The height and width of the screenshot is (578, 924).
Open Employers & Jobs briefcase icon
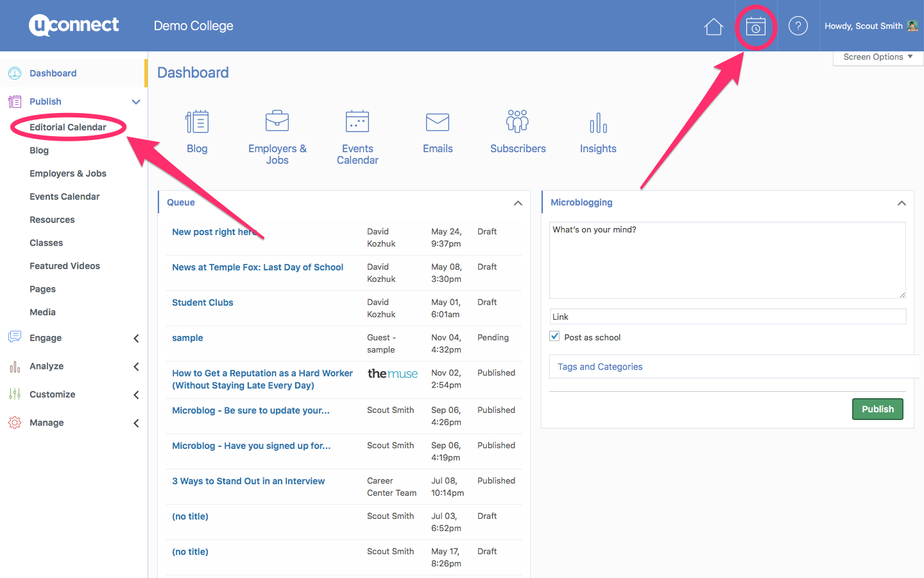click(277, 122)
